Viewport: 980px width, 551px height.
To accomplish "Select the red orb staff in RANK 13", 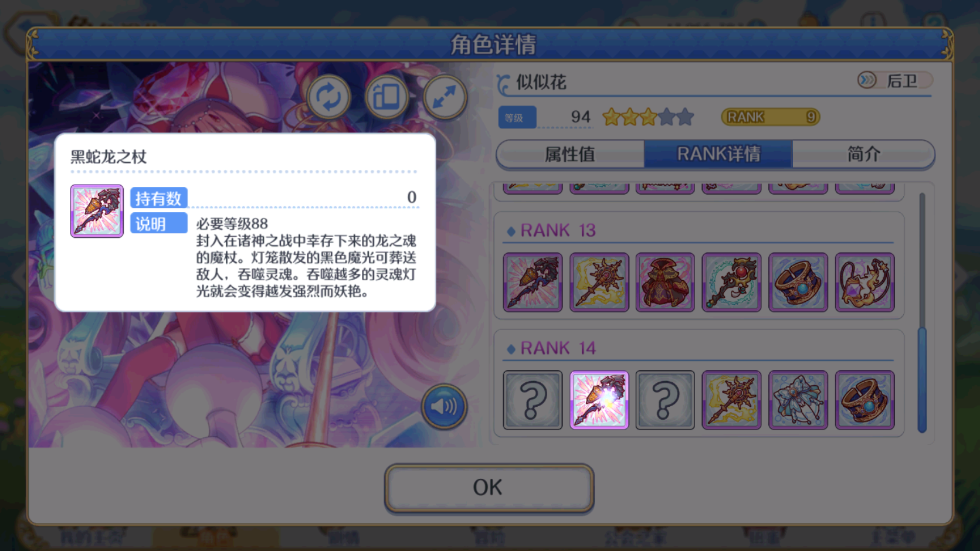I will point(731,282).
